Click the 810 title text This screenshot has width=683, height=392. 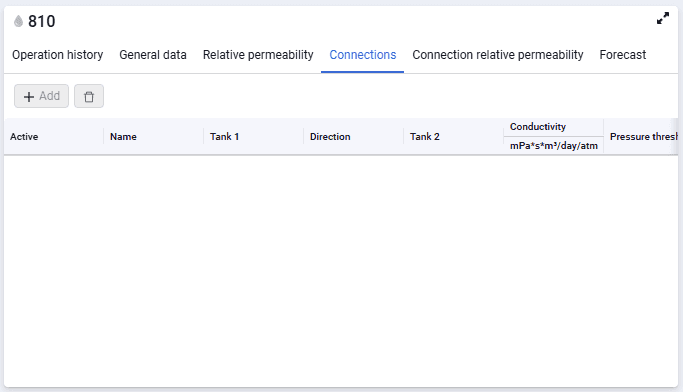coord(42,21)
